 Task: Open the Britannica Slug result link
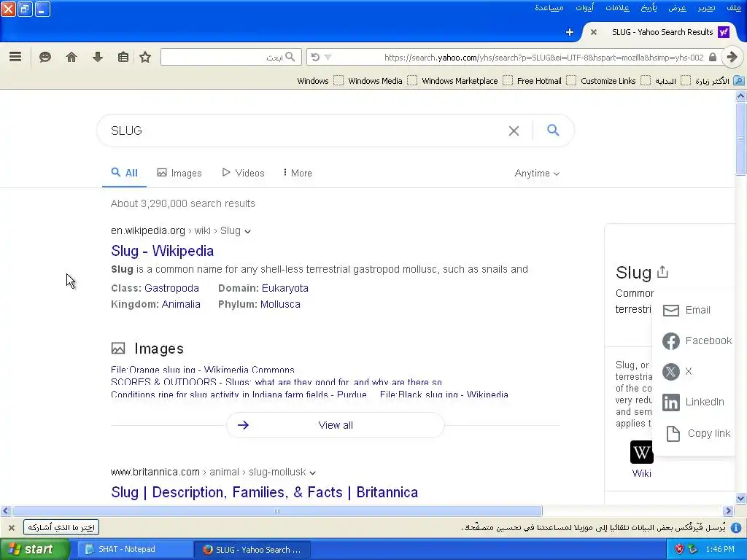264,492
